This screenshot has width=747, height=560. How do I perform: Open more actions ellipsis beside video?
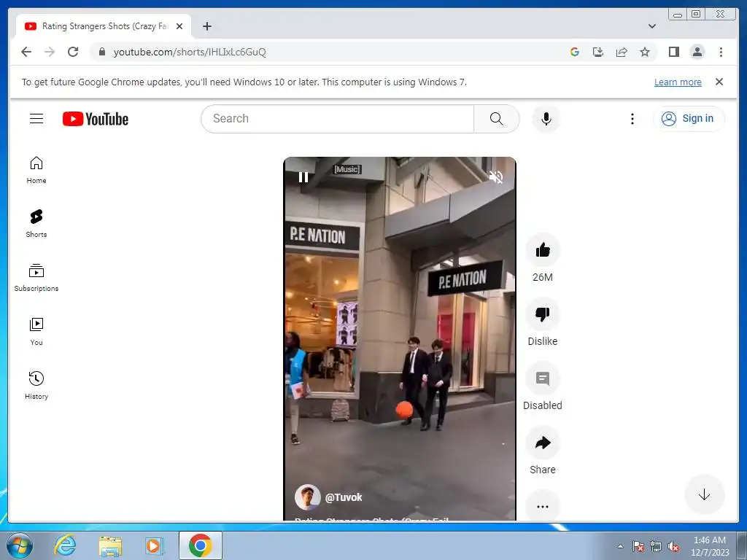click(543, 506)
